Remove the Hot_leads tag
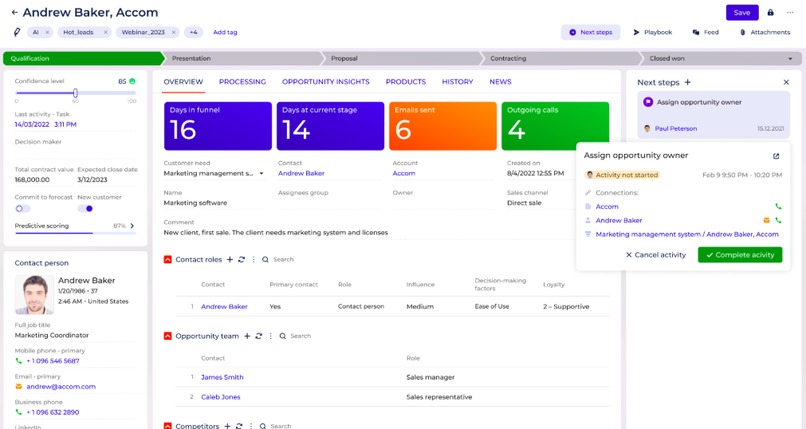 [x=105, y=32]
